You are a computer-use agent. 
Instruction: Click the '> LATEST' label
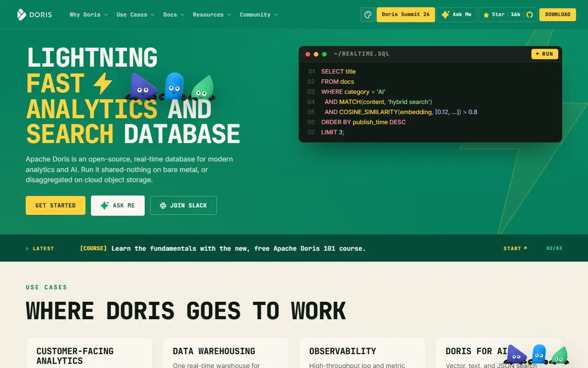(40, 248)
